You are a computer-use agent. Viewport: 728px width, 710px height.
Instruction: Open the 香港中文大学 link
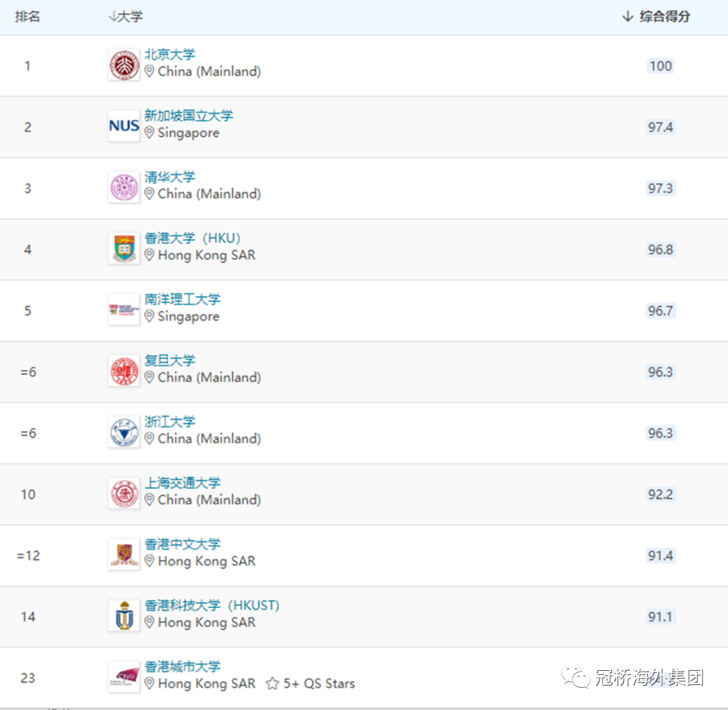click(183, 544)
